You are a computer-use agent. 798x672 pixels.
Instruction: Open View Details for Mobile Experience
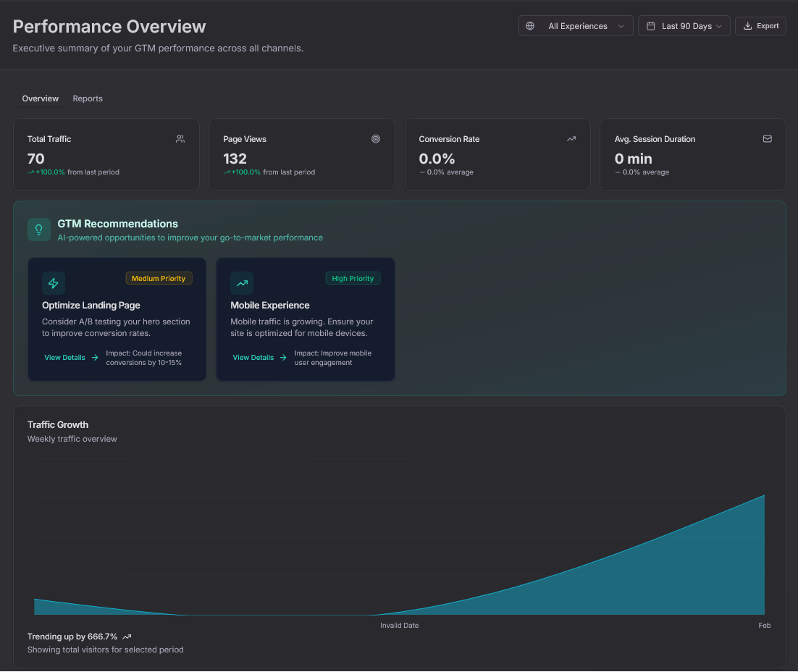[x=253, y=357]
